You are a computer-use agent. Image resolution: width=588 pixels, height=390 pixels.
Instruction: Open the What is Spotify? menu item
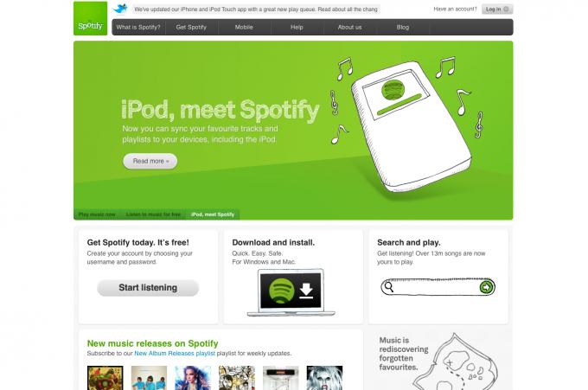[138, 28]
